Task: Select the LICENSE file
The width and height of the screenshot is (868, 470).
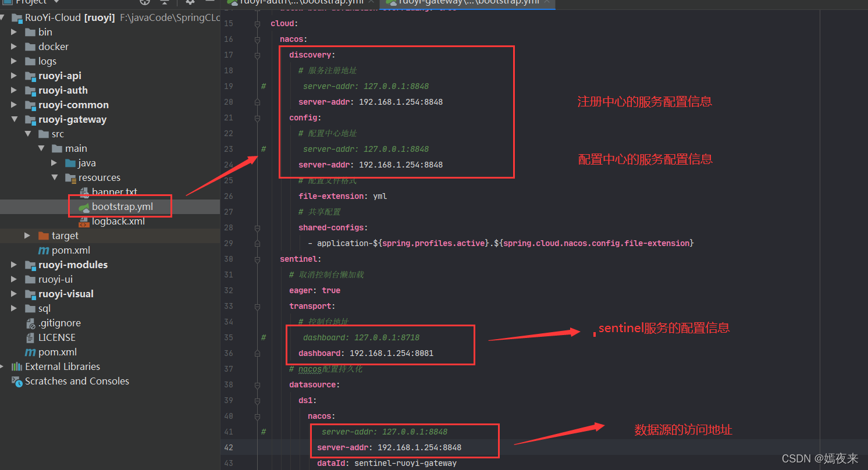Action: (x=57, y=338)
